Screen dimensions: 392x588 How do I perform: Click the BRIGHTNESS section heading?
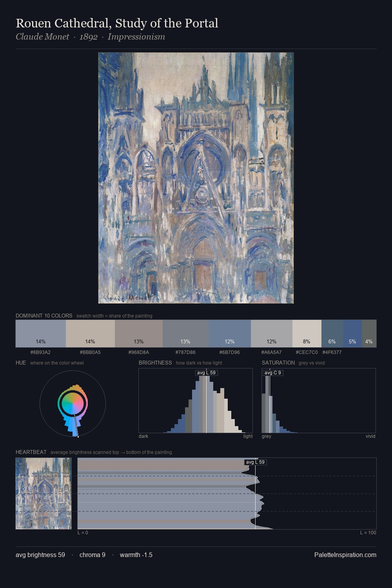(155, 363)
